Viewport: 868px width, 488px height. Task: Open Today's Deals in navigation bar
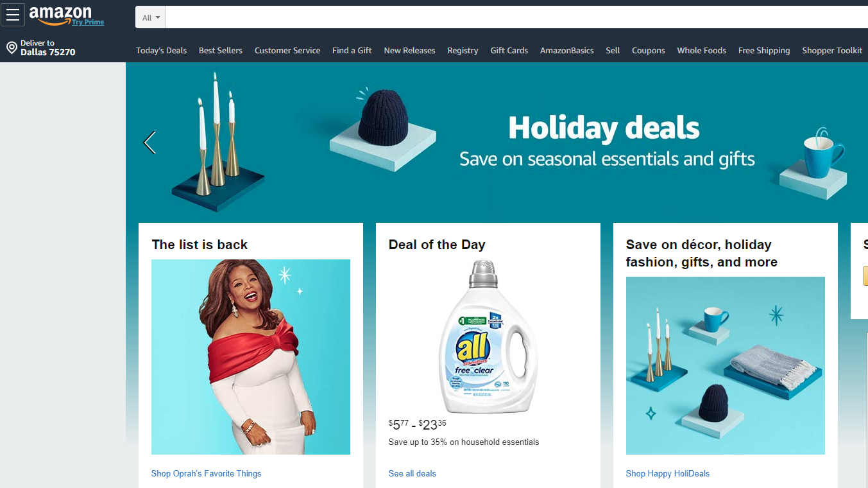[161, 51]
